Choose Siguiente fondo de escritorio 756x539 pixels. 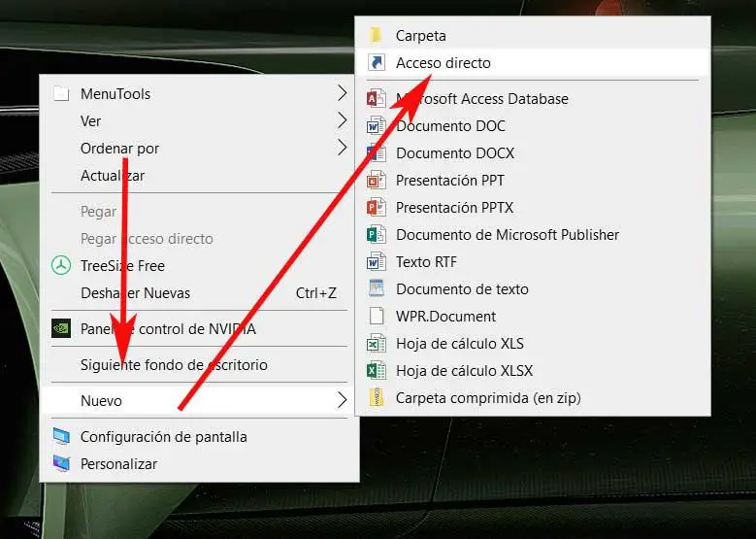click(x=199, y=365)
